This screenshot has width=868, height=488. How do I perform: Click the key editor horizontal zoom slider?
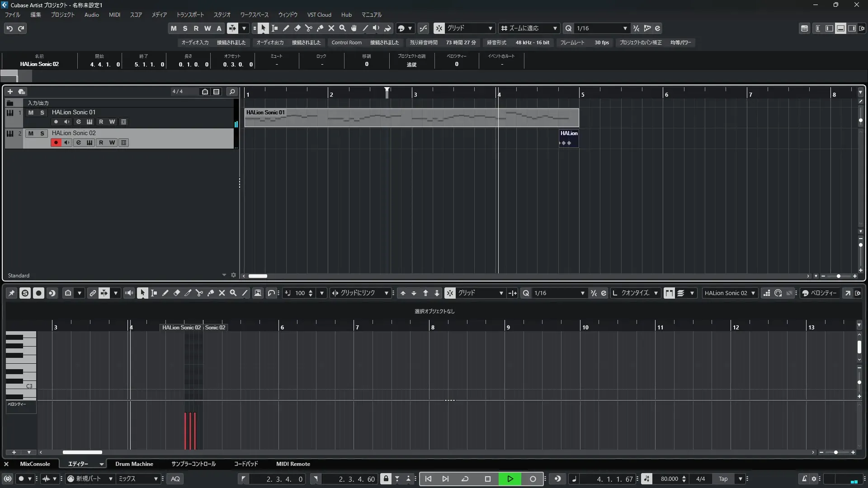click(836, 452)
